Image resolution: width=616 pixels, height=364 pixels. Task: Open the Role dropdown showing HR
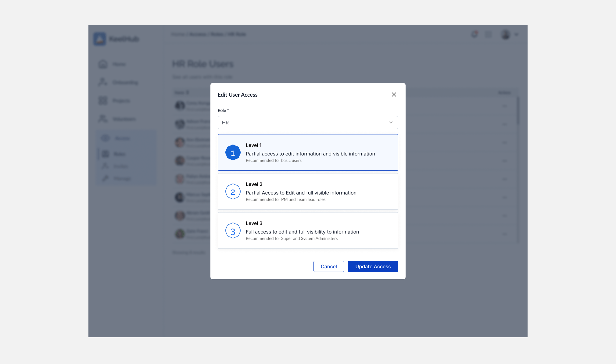coord(302,123)
